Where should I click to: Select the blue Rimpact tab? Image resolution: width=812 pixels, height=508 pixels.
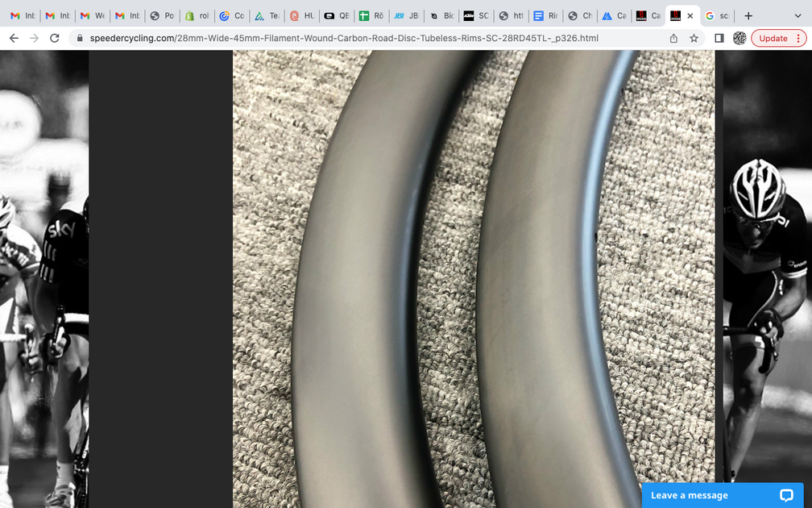point(545,15)
